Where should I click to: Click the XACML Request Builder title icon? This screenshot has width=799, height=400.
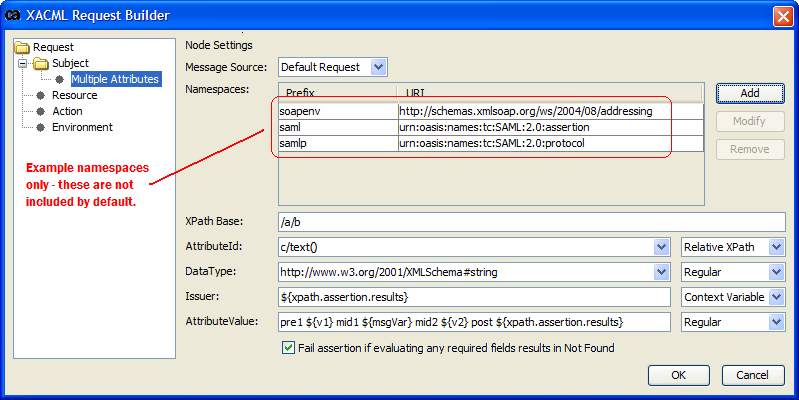pyautogui.click(x=13, y=15)
